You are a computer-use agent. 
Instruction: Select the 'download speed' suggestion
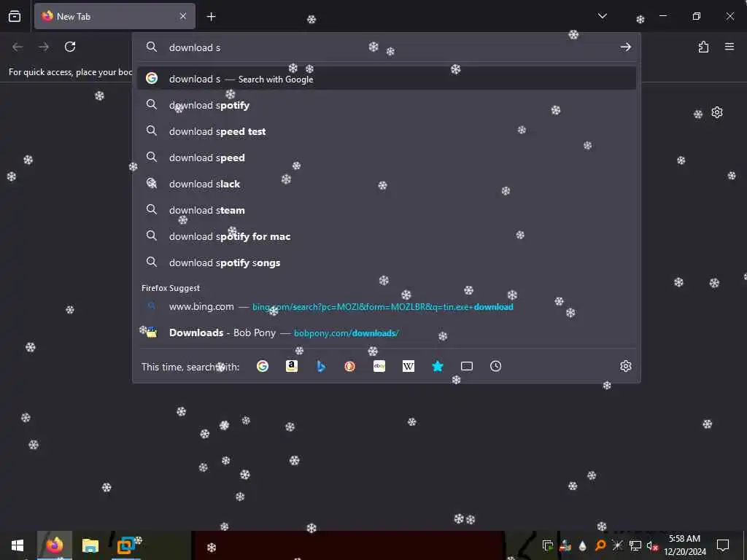click(387, 157)
